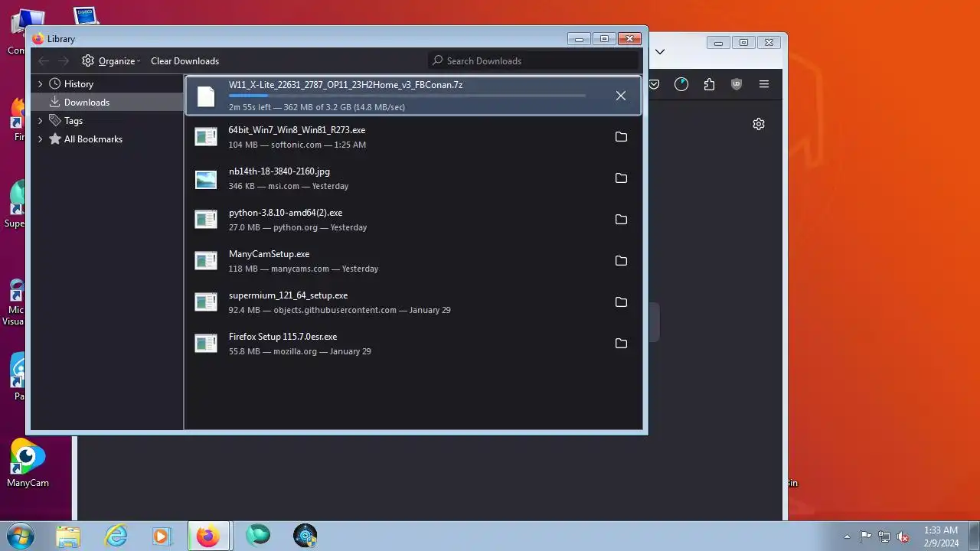Go forward in Library

tap(64, 60)
